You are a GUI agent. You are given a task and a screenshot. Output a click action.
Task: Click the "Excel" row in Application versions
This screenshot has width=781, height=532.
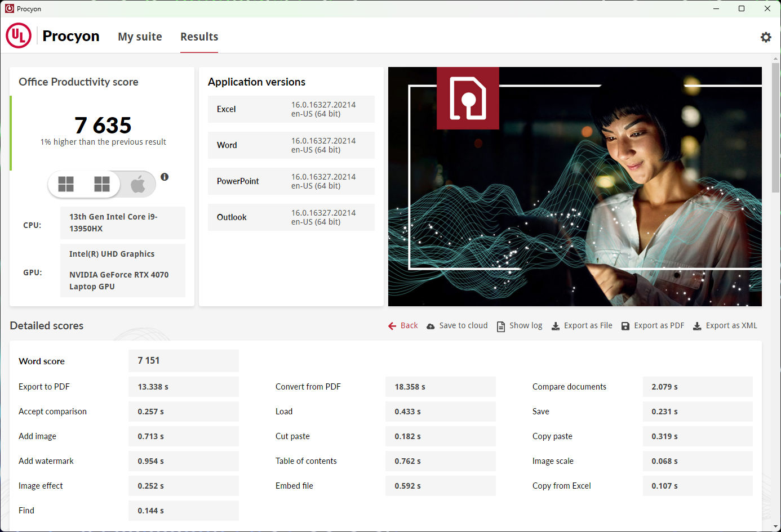coord(291,109)
